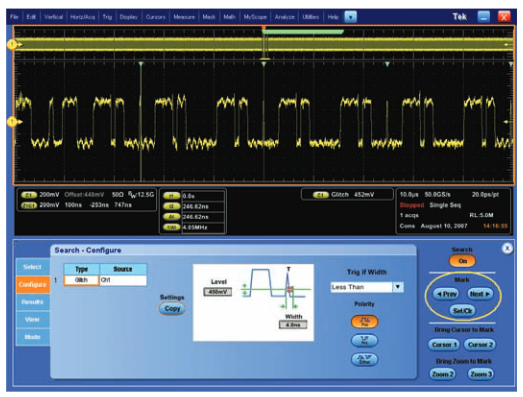Open the Trig menu
The width and height of the screenshot is (523, 397).
coord(107,17)
